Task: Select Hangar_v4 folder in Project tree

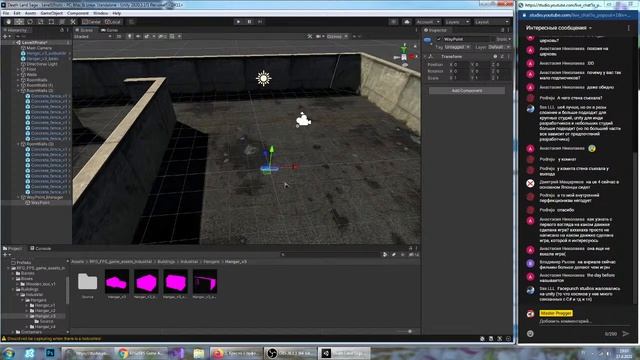Action: pyautogui.click(x=44, y=327)
